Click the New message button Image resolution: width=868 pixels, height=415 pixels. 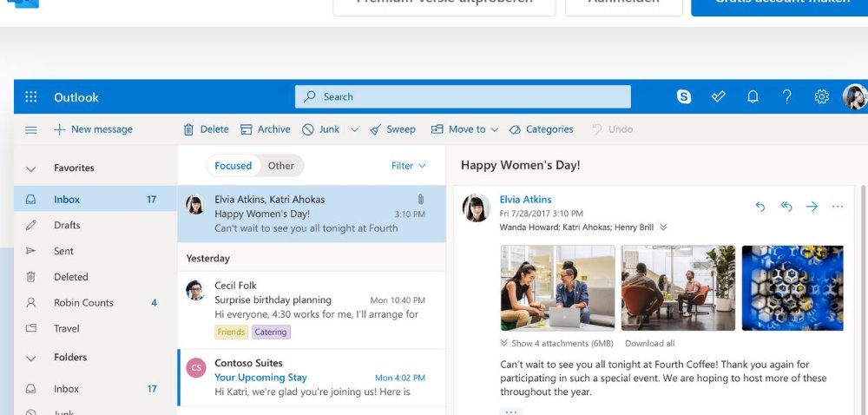pos(93,129)
